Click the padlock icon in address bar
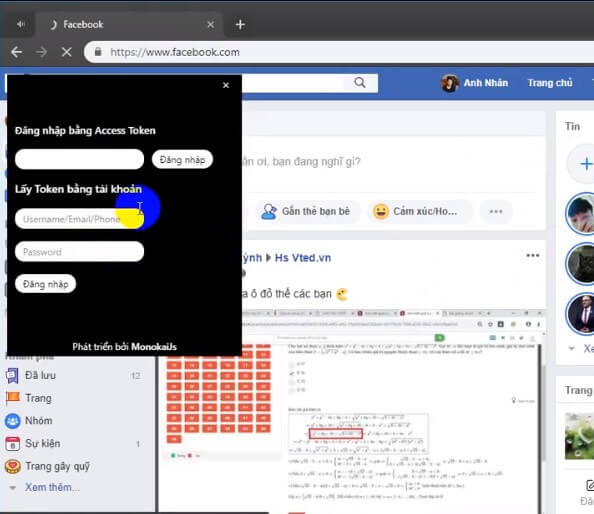 tap(98, 52)
